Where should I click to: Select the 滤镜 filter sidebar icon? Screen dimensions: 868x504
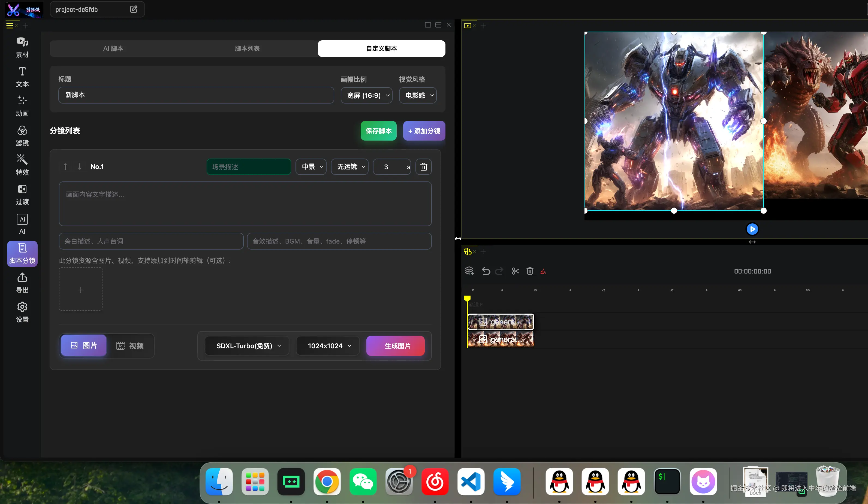tap(22, 130)
